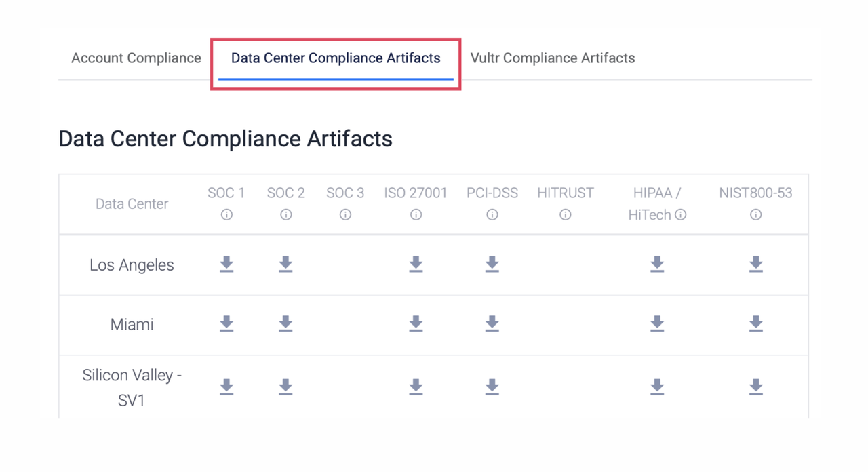868x472 pixels.
Task: Open the SOC 3 info tooltip
Action: tap(345, 214)
